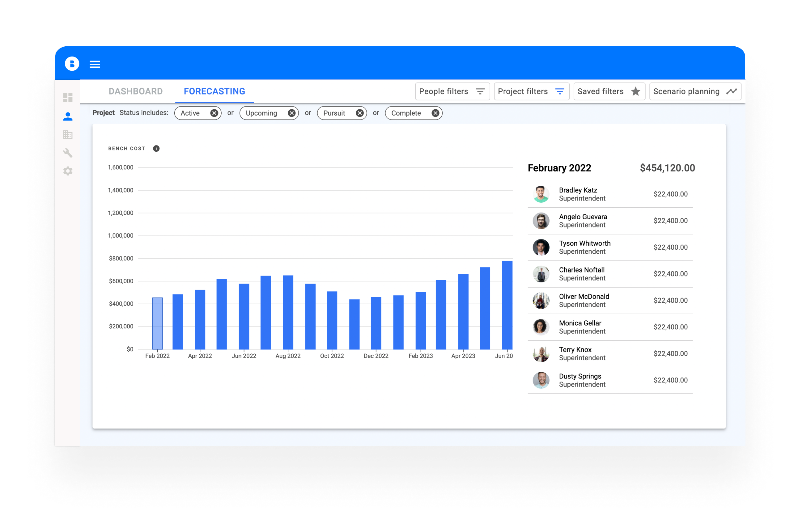Viewport: 811px width, 532px height.
Task: Remove the Upcoming status filter chip
Action: [x=291, y=113]
